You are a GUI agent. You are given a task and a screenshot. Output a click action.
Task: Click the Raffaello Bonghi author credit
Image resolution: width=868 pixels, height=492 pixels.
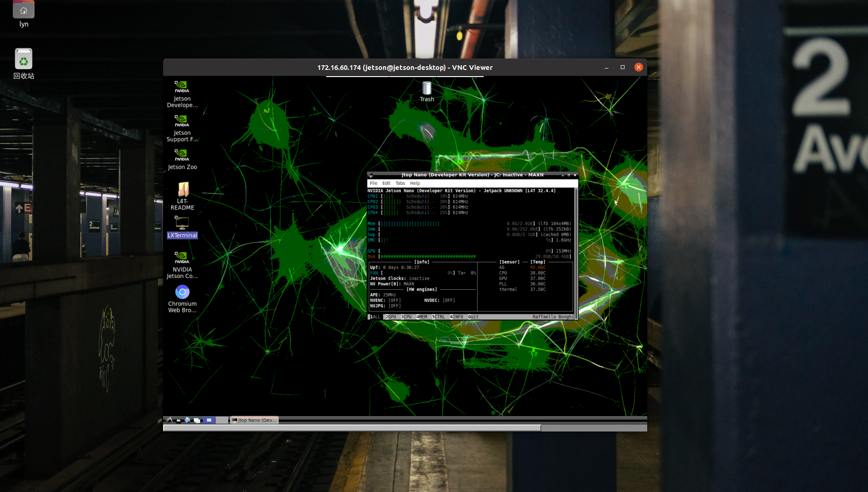click(x=553, y=317)
